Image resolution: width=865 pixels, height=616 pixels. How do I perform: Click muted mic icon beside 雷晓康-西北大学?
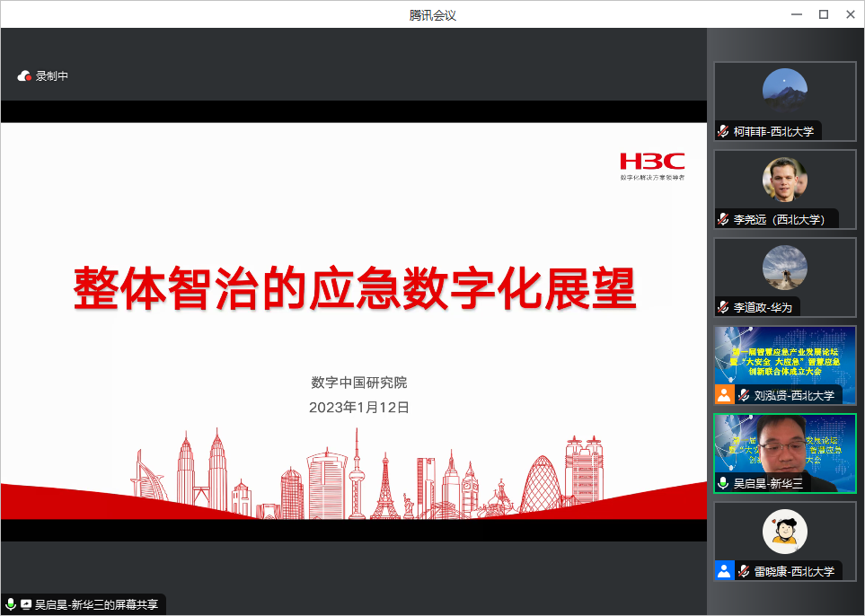click(744, 571)
